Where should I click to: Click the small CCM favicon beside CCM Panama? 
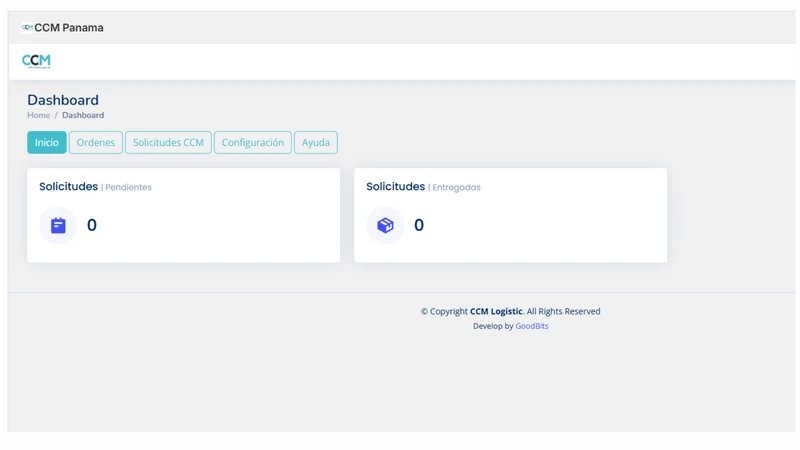tap(27, 28)
